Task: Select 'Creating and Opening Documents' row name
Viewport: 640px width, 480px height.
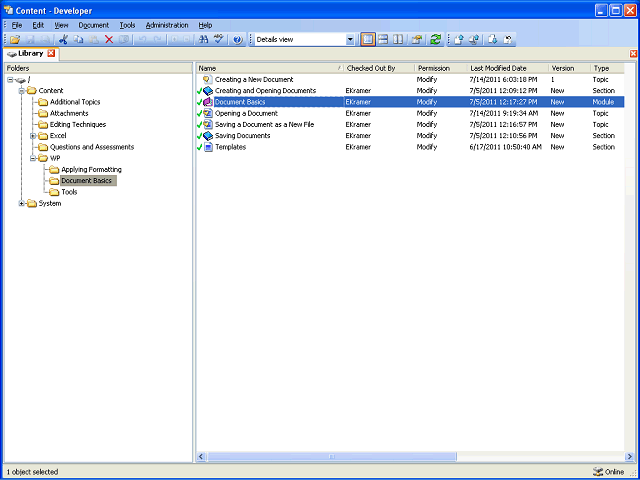Action: pyautogui.click(x=265, y=91)
